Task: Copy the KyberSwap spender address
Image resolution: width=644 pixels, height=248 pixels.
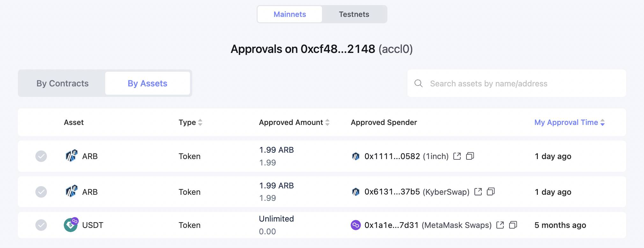Action: (491, 192)
